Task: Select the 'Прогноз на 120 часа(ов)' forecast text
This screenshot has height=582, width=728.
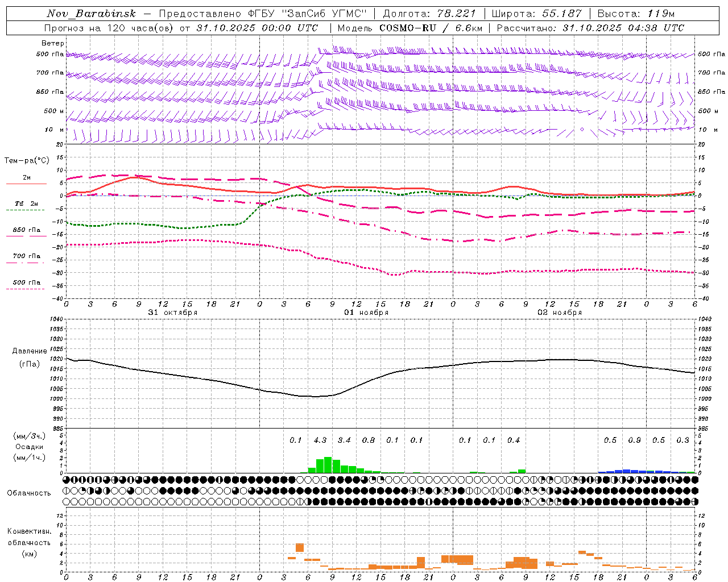Action: (x=110, y=28)
